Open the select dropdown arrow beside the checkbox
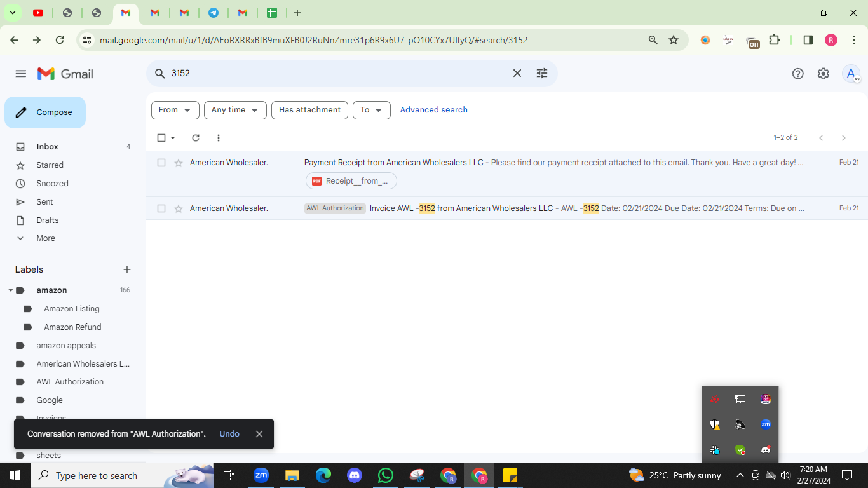Viewport: 868px width, 488px height. pos(173,138)
